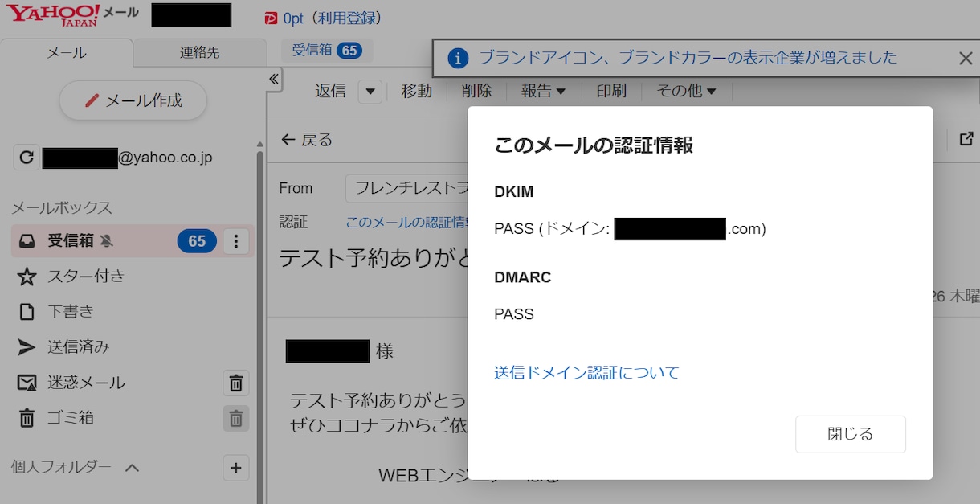
Task: Click the 返信 button
Action: click(330, 92)
